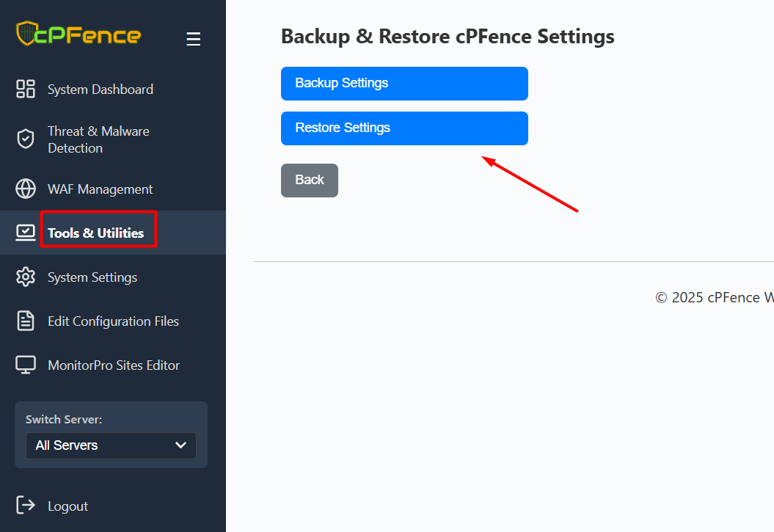The height and width of the screenshot is (532, 774).
Task: Click the System Settings gear icon
Action: coord(26,277)
